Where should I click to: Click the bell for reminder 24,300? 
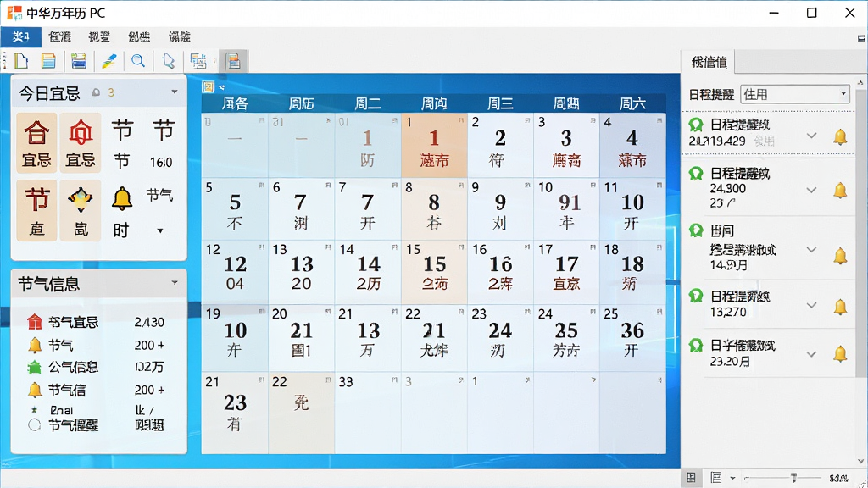(840, 191)
